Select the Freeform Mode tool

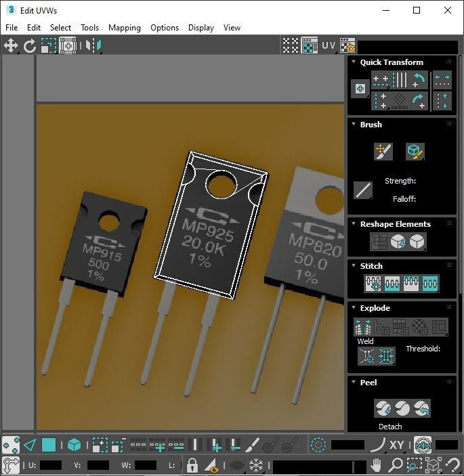(x=68, y=46)
